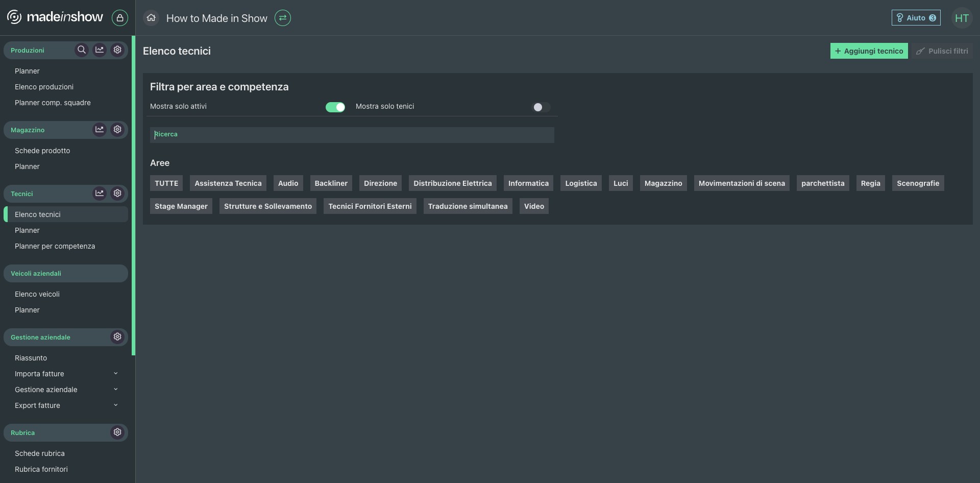Viewport: 980px width, 483px height.
Task: Open the Produzioni statistics chart icon
Action: 100,50
